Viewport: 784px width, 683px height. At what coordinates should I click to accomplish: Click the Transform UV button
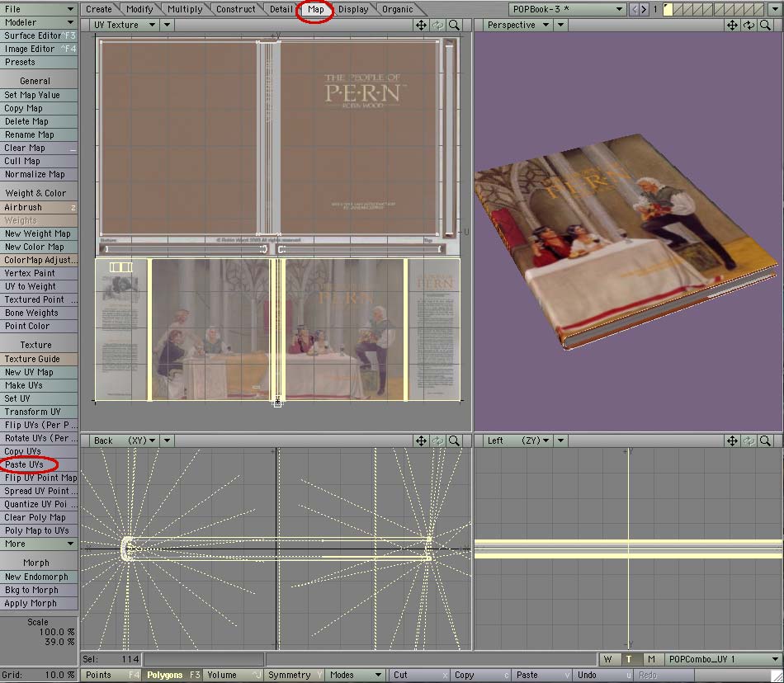(x=39, y=412)
